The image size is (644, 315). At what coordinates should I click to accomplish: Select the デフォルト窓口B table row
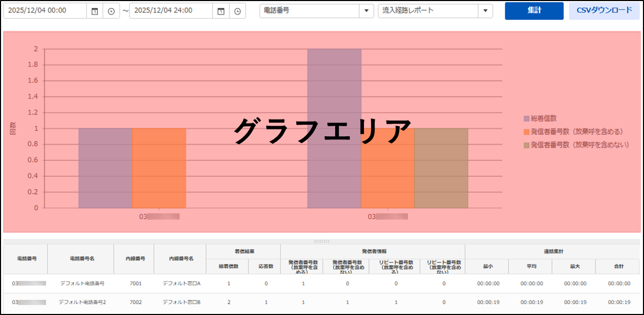181,302
